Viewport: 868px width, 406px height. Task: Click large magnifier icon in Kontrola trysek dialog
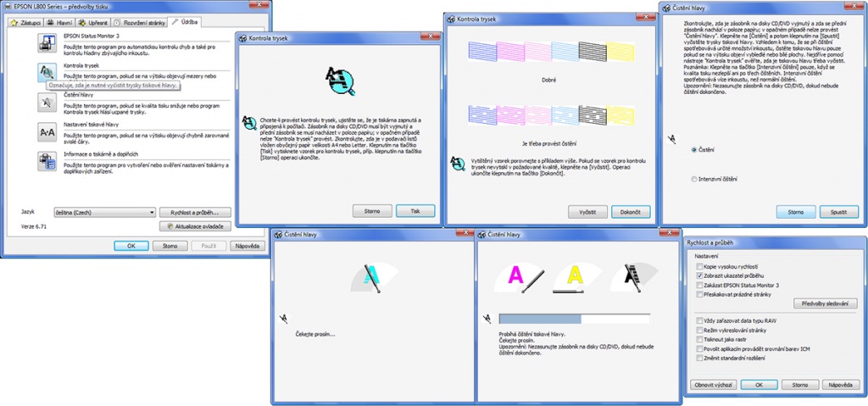pos(339,80)
